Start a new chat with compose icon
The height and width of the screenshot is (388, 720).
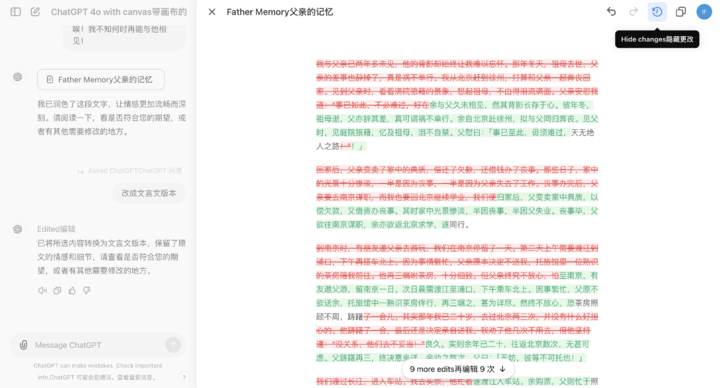[x=35, y=12]
